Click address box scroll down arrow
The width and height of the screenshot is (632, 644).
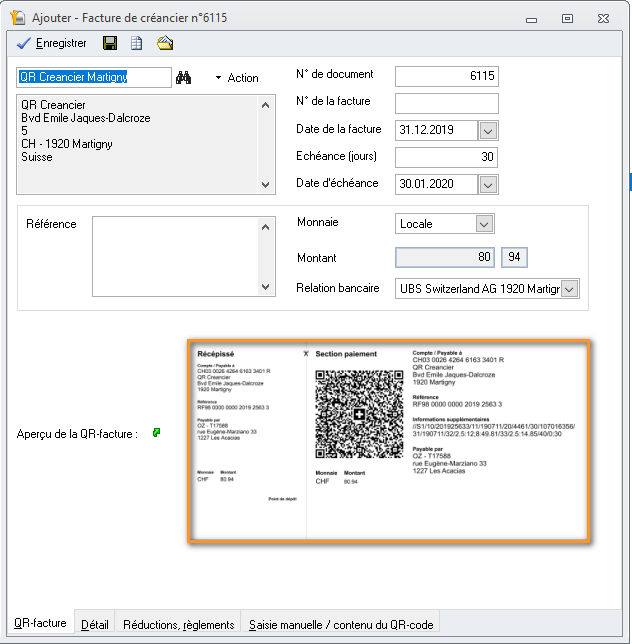[265, 185]
